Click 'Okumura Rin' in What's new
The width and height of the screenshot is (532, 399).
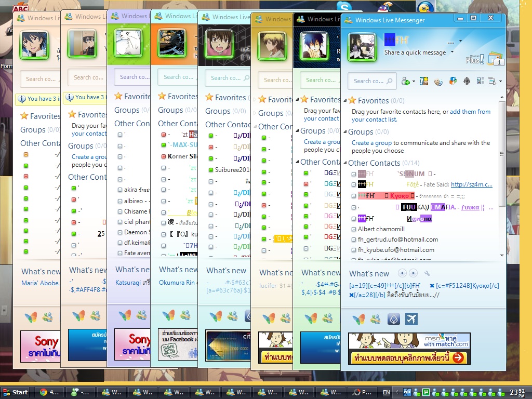177,282
